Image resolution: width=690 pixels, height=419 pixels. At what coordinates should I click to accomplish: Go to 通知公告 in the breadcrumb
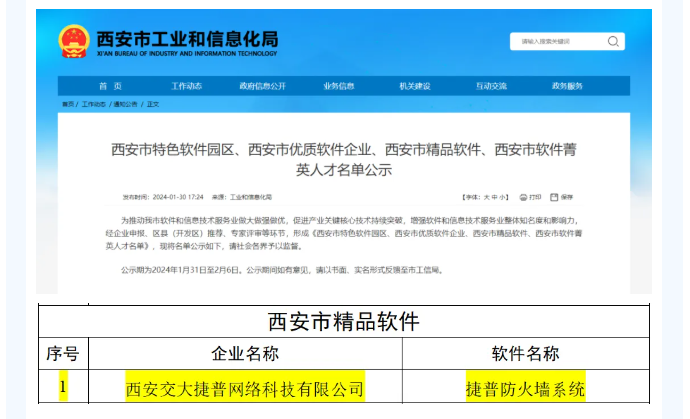pos(125,104)
